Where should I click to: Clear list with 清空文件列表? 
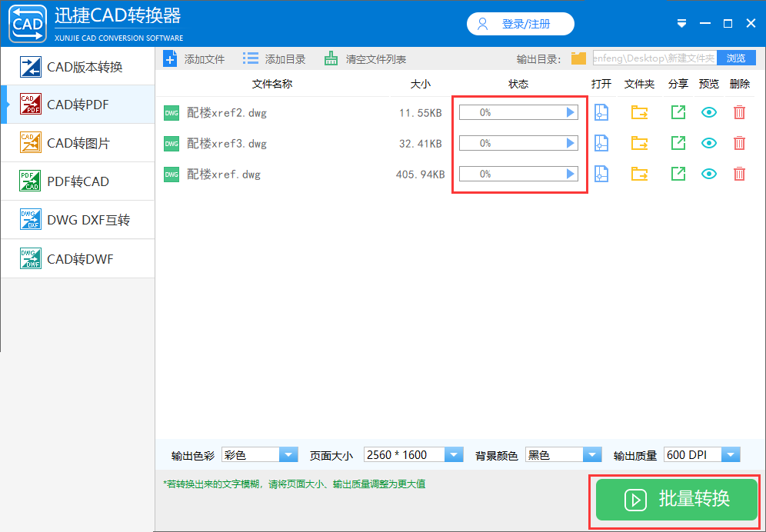365,59
